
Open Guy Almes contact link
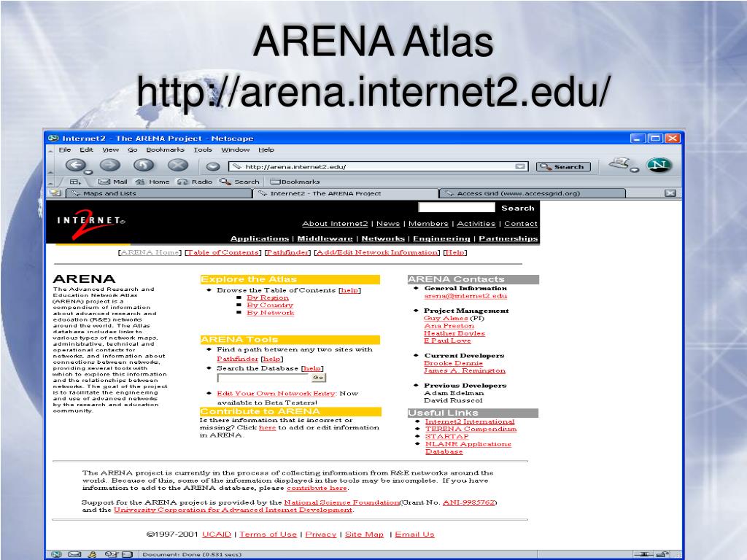click(x=446, y=318)
